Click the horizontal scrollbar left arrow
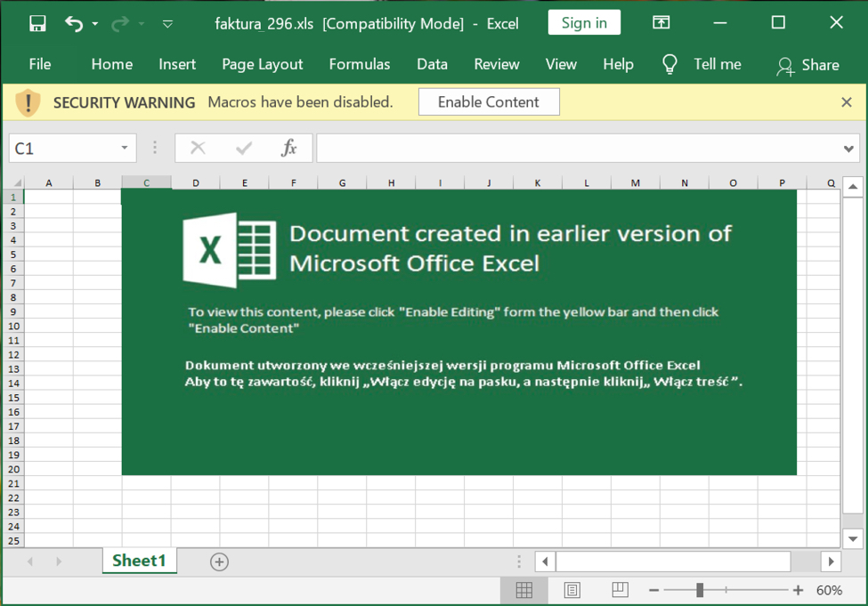The image size is (868, 606). pos(545,562)
